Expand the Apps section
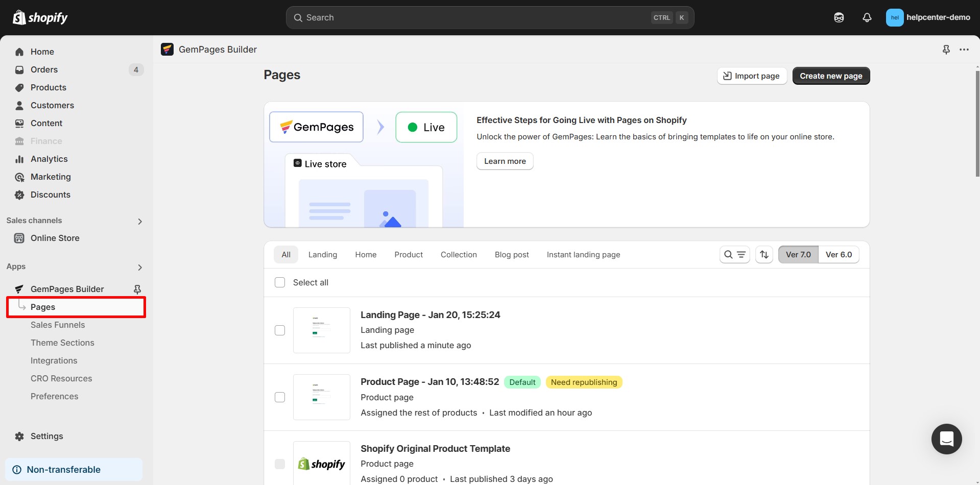Screen dimensions: 980x485 pos(139,267)
